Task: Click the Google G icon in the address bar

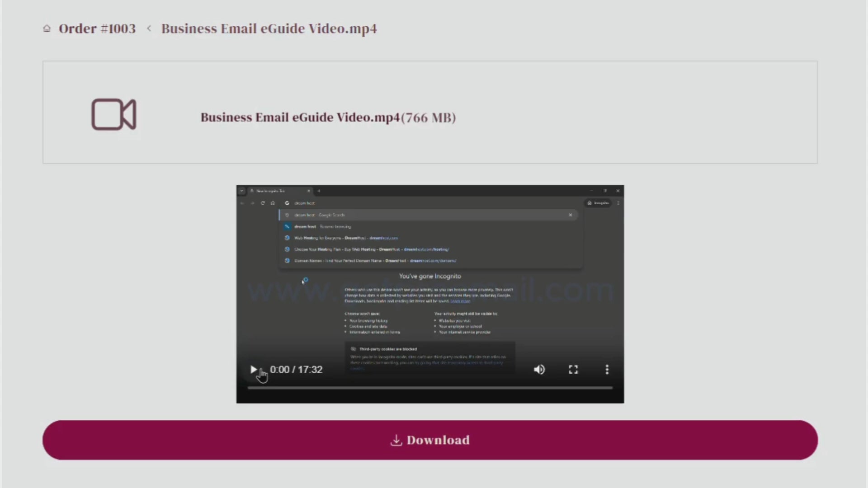Action: [287, 203]
